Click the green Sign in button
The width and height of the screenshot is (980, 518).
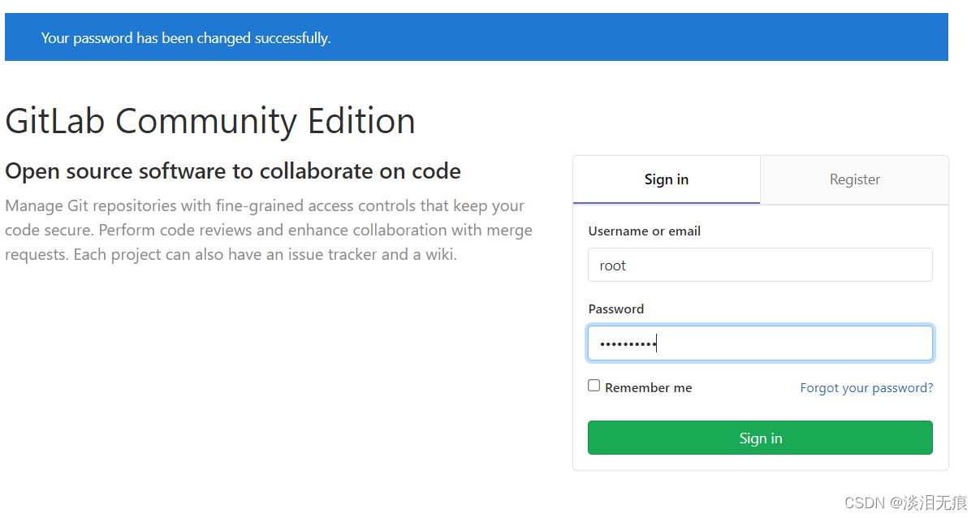pos(760,438)
